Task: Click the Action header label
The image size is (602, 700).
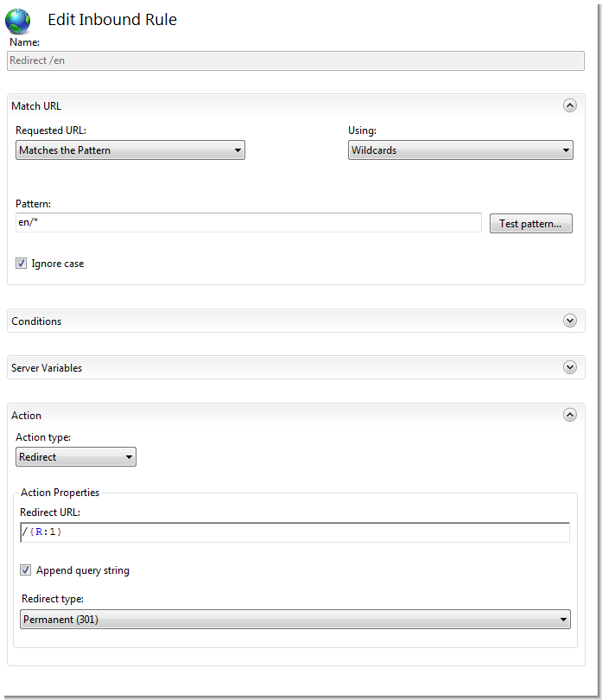Action: (x=26, y=416)
